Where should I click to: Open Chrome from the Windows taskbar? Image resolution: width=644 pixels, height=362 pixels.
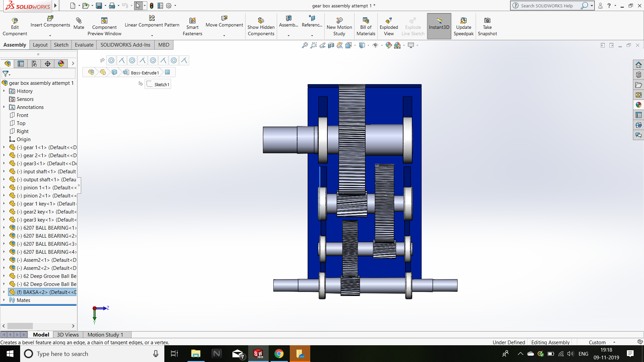pyautogui.click(x=279, y=354)
